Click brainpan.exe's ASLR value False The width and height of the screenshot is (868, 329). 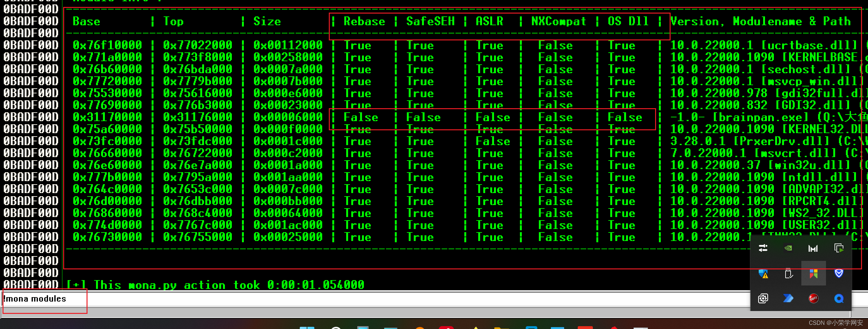493,117
